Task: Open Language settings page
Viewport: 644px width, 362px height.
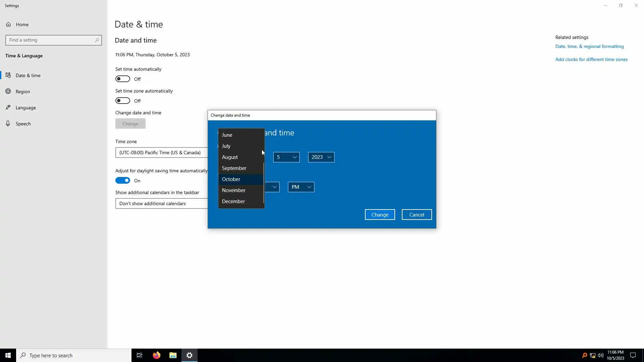Action: click(x=25, y=108)
